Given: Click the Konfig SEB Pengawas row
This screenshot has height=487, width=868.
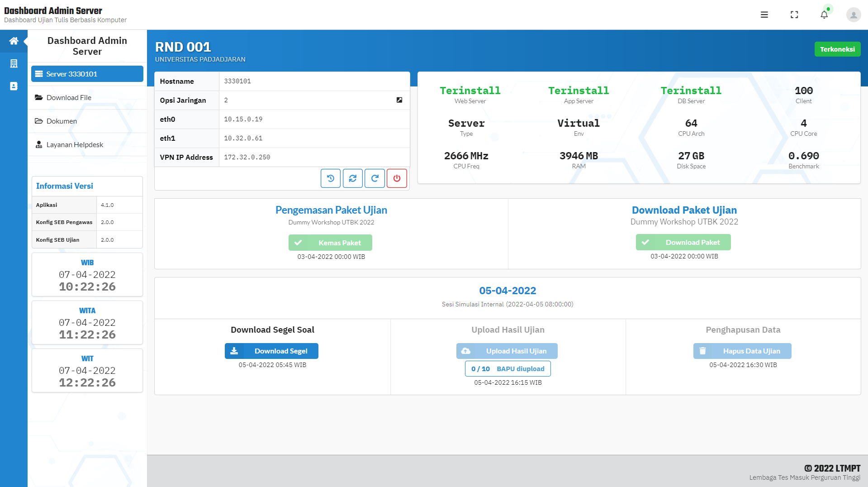Looking at the screenshot, I should tap(87, 222).
